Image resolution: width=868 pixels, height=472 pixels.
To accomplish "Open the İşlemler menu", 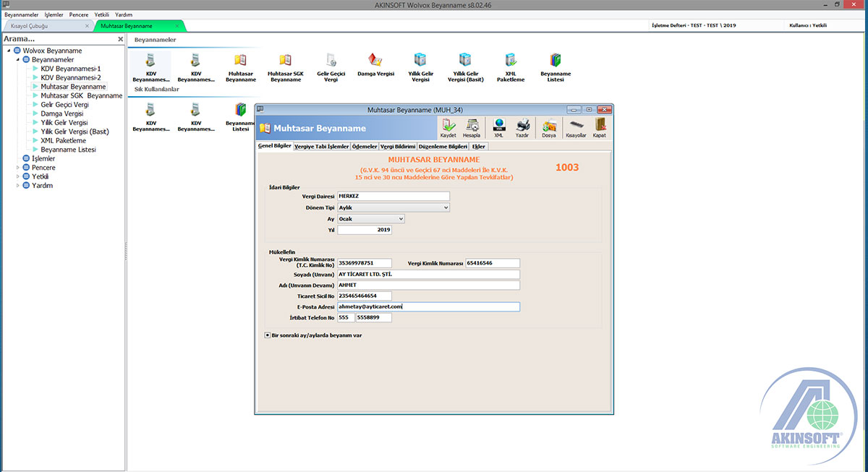I will click(54, 14).
